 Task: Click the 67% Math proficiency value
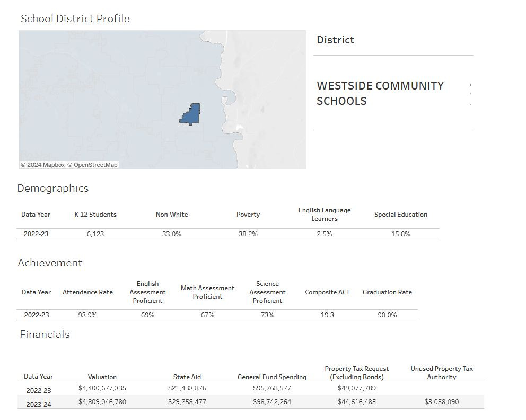207,315
